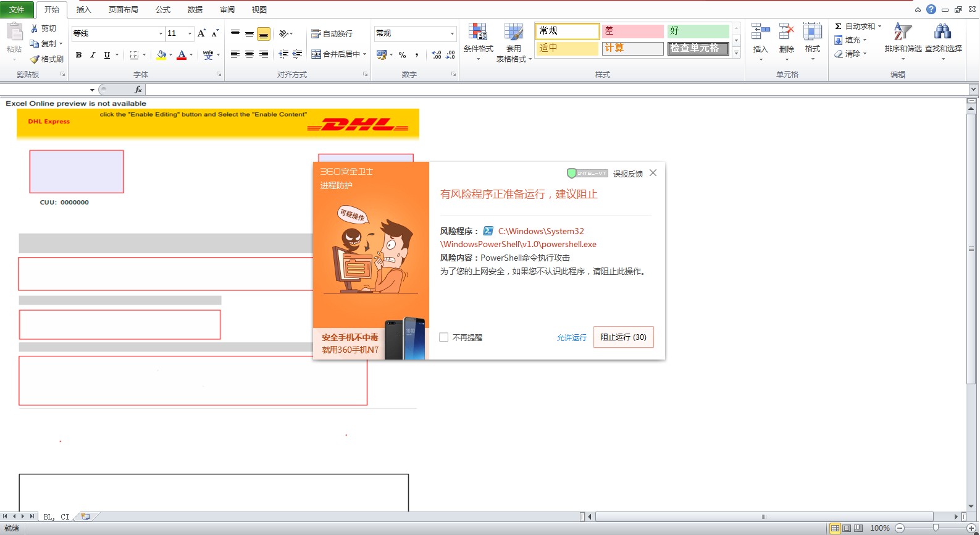The image size is (980, 535).
Task: Click the Bold formatting icon
Action: [78, 55]
